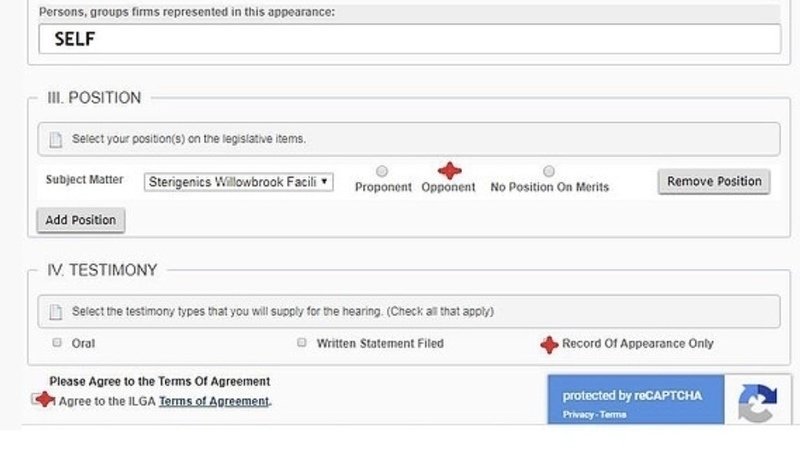Image resolution: width=800 pixels, height=450 pixels.
Task: Select the Proponent radio button
Action: pyautogui.click(x=382, y=171)
